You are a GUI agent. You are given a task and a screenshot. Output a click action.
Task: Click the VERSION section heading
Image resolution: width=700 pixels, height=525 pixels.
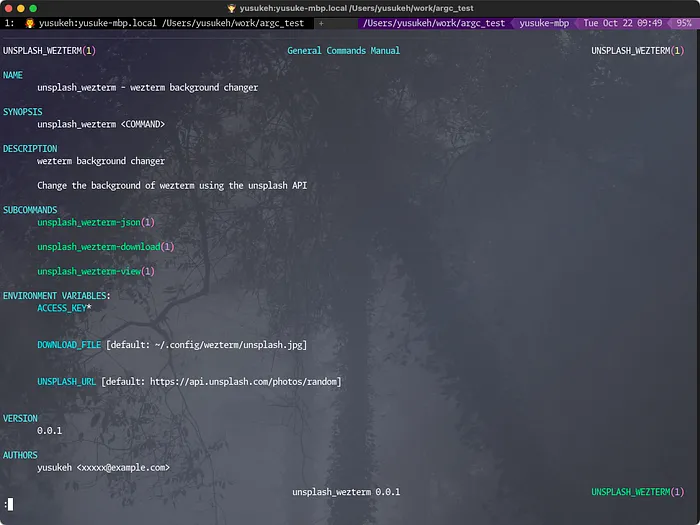20,418
